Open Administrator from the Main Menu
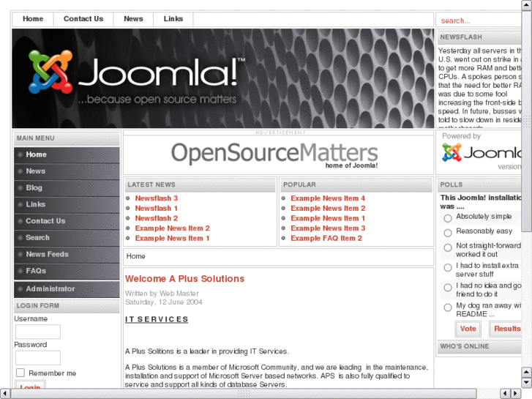The width and height of the screenshot is (532, 399). (67, 289)
